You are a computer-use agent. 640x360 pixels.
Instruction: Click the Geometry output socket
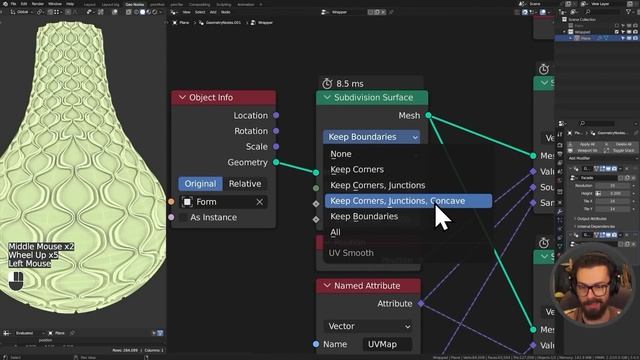276,162
